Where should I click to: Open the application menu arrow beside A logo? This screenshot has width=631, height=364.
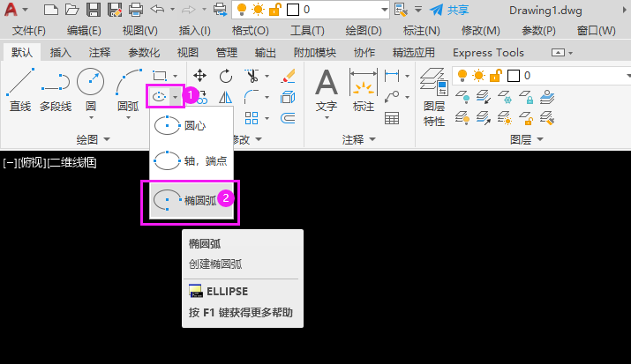coord(25,9)
